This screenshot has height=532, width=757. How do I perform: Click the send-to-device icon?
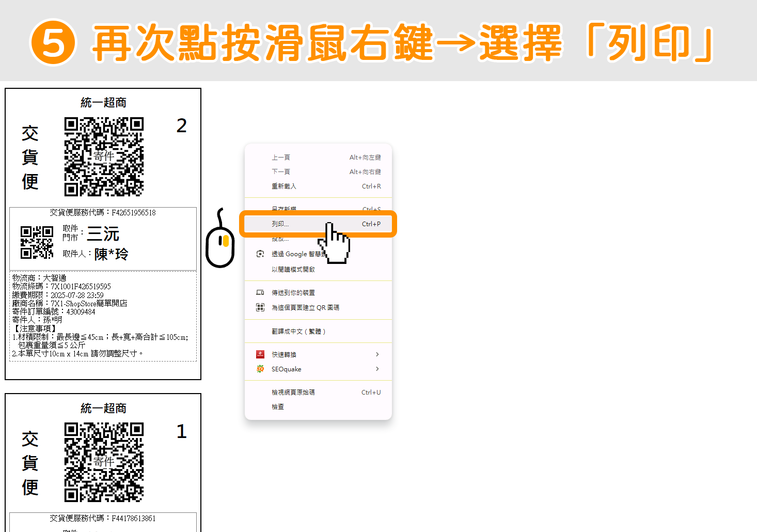click(260, 292)
